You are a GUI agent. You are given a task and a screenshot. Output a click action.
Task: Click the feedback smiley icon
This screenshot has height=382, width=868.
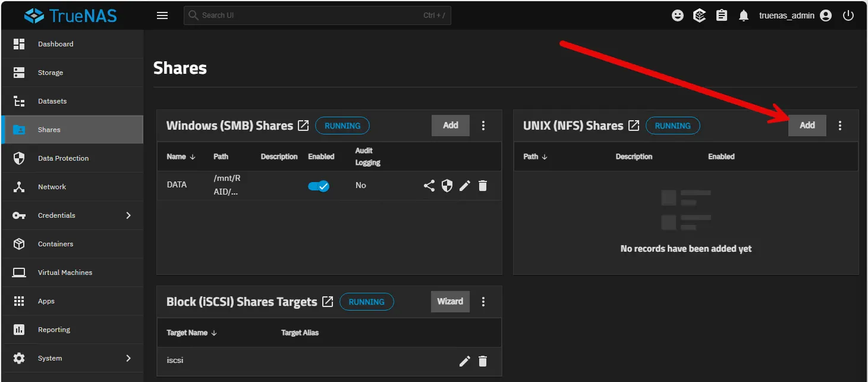[678, 16]
